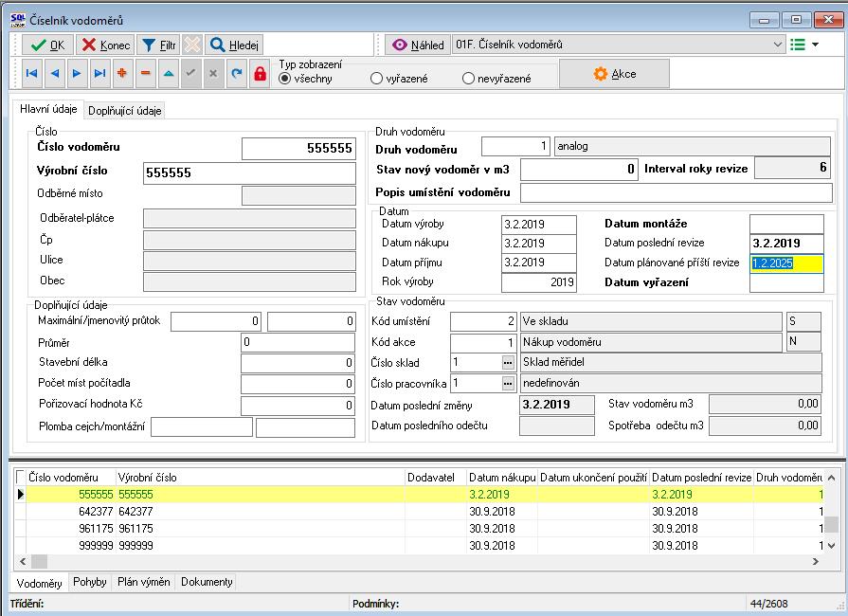Go to the first record

31,74
